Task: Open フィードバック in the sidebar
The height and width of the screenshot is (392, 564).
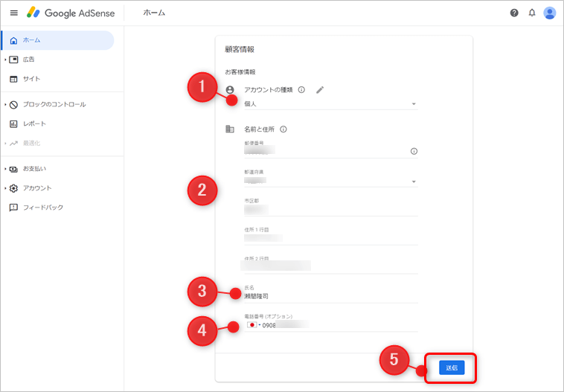Action: point(42,208)
